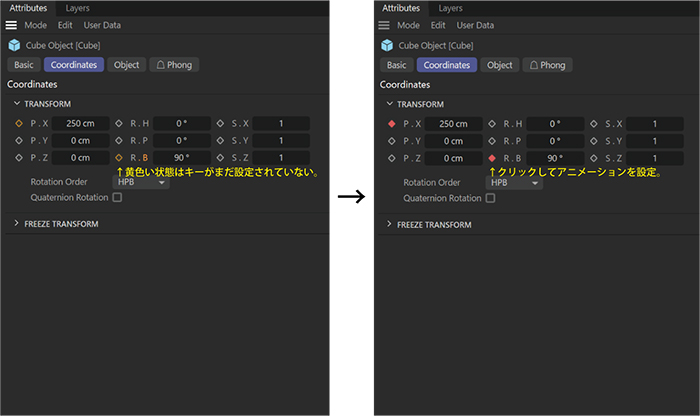This screenshot has width=700, height=416.
Task: Click the red R.B keyframe diamond in right panel
Action: coord(492,158)
